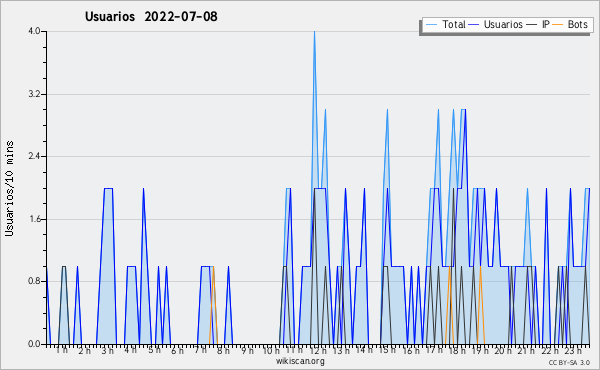Click the 'Bots' legend label

[x=577, y=24]
